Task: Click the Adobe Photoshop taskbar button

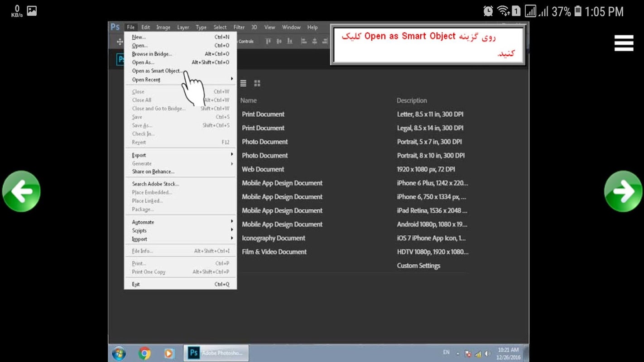Action: tap(216, 353)
